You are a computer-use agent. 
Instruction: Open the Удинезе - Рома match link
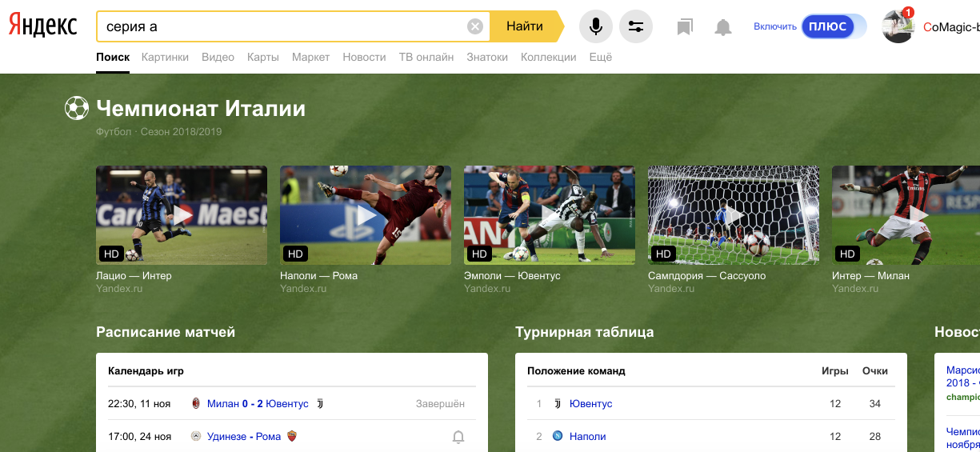point(244,436)
